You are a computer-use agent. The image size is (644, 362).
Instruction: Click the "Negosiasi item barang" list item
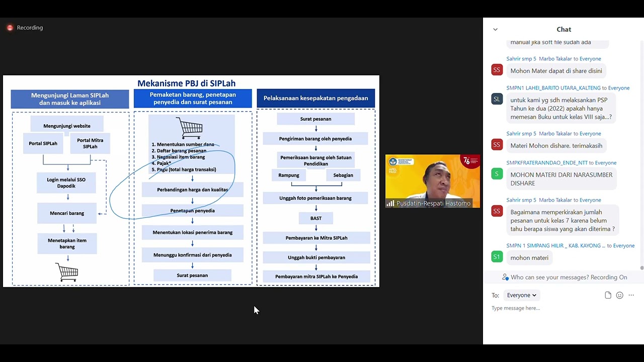tap(178, 157)
